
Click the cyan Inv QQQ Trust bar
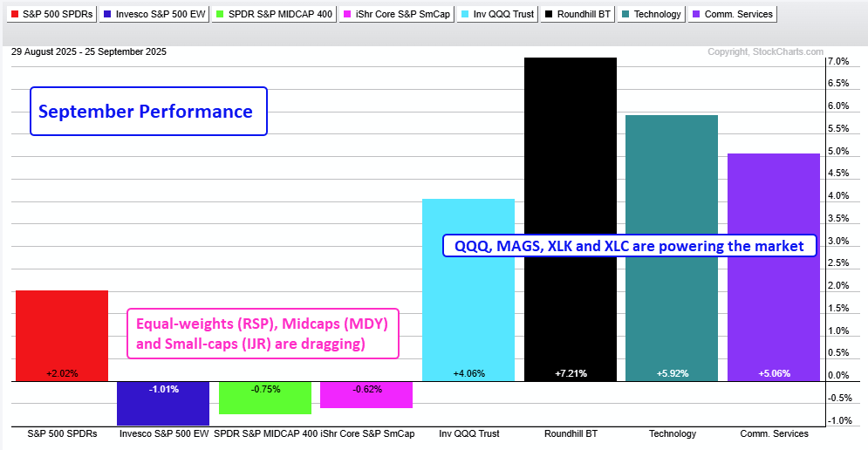(x=468, y=290)
